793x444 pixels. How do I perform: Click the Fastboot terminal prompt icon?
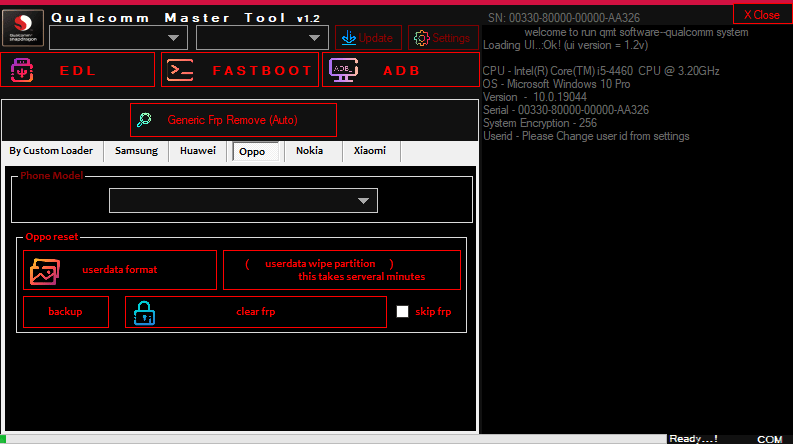[180, 70]
